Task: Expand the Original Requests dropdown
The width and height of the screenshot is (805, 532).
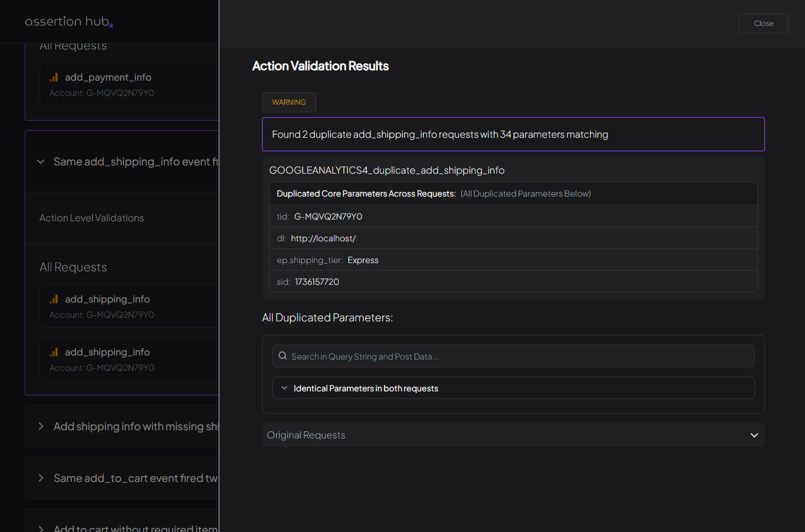Action: click(513, 435)
